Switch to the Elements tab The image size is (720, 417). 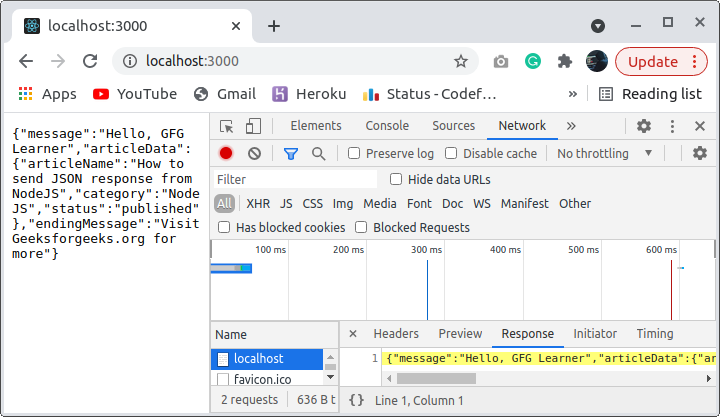[316, 126]
